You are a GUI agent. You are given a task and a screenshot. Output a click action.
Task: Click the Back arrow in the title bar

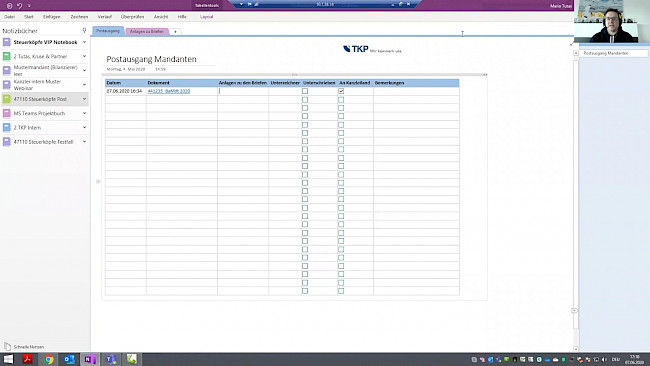9,5
